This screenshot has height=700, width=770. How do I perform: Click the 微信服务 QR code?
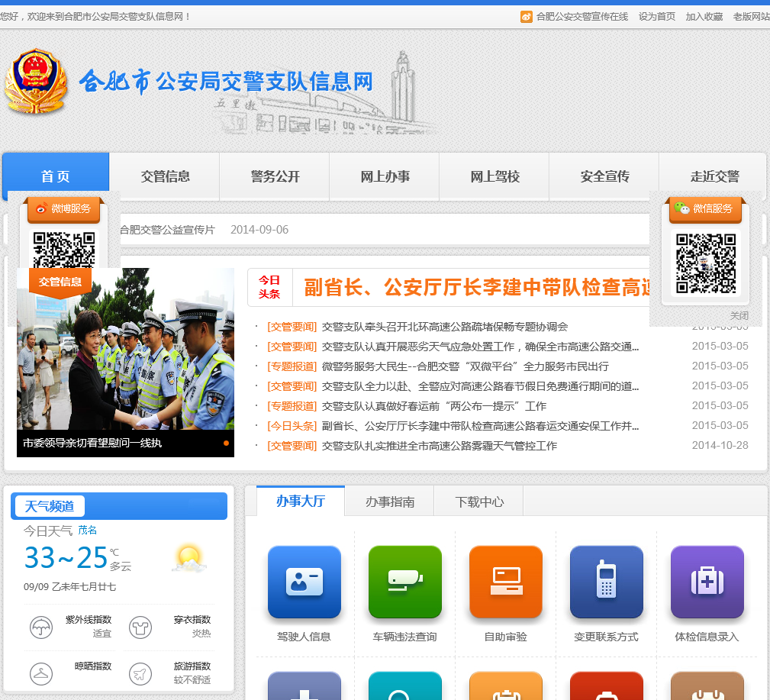706,263
